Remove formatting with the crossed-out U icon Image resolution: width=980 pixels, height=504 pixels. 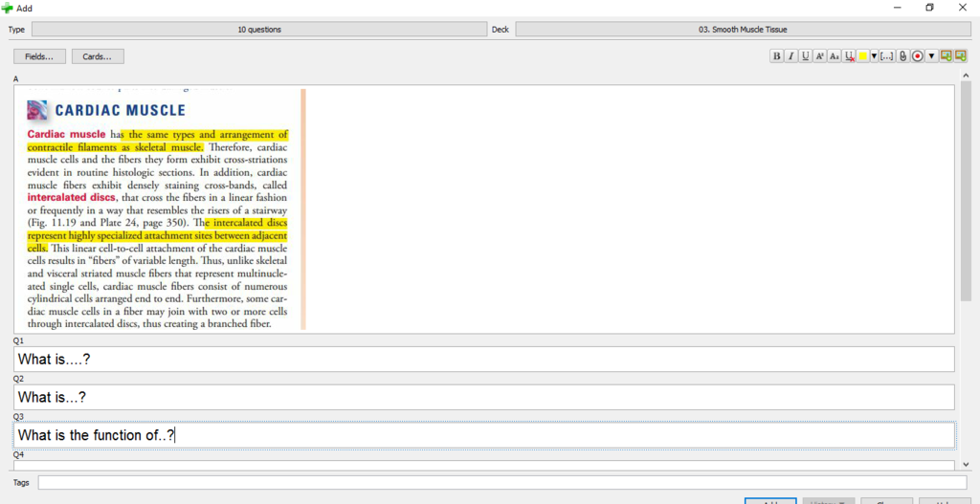click(x=849, y=56)
